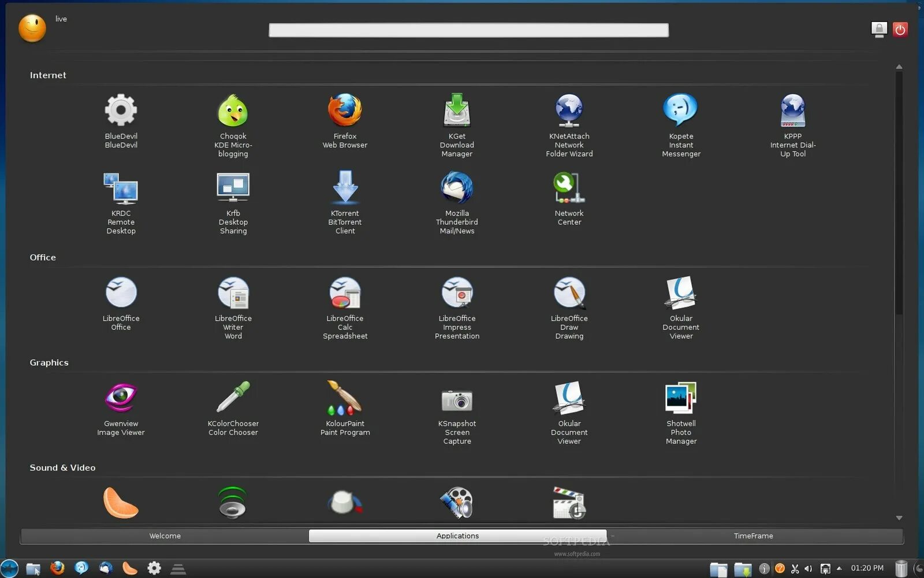Open KTorrent BitTorrent Client
924x578 pixels.
pyautogui.click(x=345, y=202)
